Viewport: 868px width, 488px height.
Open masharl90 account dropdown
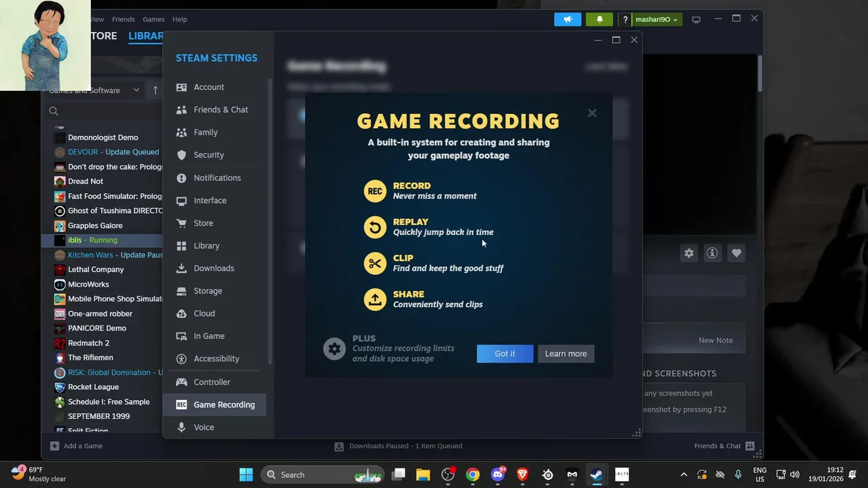coord(656,20)
